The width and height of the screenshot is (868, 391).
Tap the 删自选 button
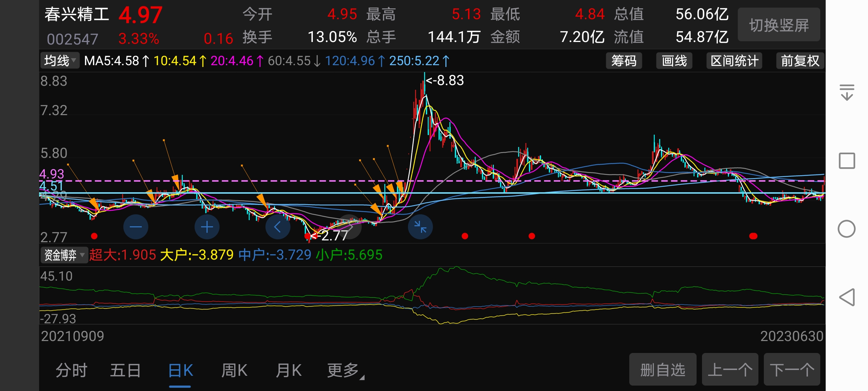coord(663,370)
